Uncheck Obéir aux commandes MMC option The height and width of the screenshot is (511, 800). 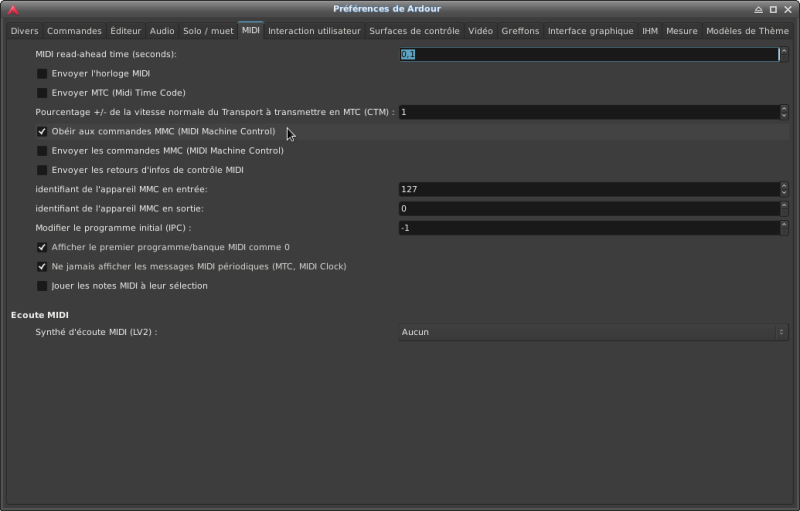(x=42, y=132)
